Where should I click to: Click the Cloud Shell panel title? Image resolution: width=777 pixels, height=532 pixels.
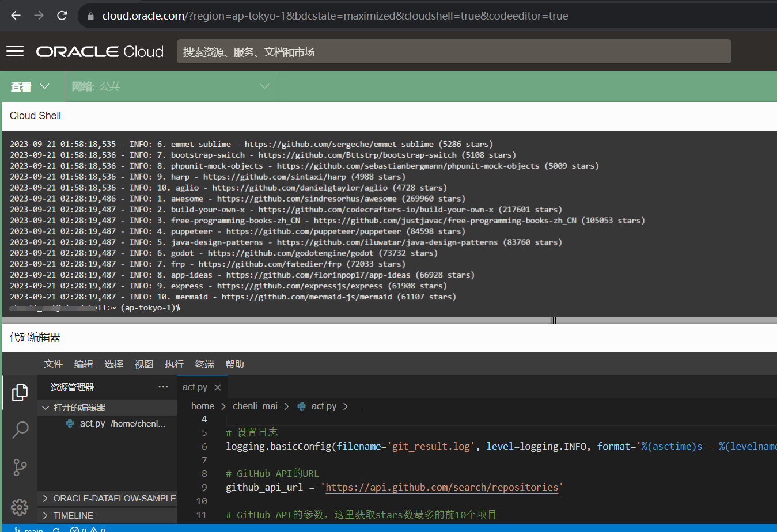click(35, 115)
